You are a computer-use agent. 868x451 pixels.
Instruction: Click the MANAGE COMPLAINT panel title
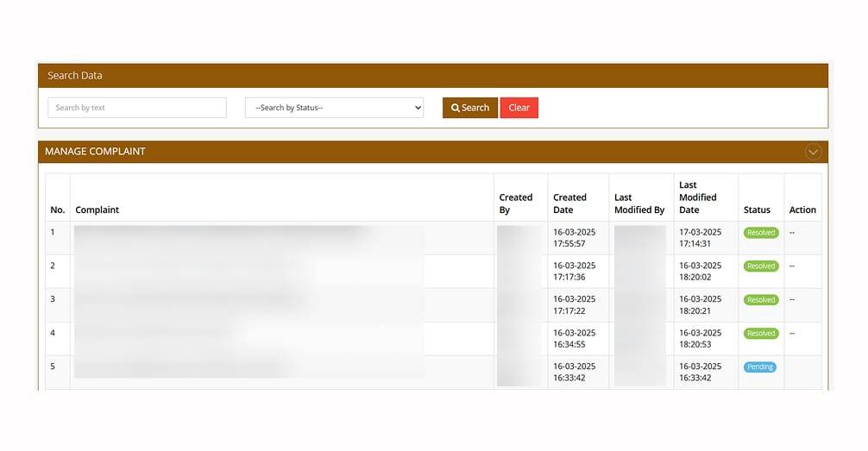[x=95, y=152]
